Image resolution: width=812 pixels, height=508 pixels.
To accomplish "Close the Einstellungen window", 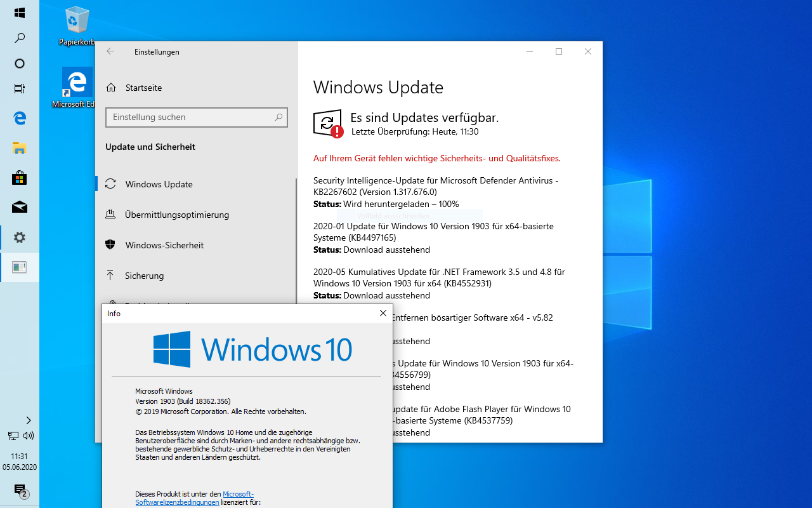I will tap(588, 52).
